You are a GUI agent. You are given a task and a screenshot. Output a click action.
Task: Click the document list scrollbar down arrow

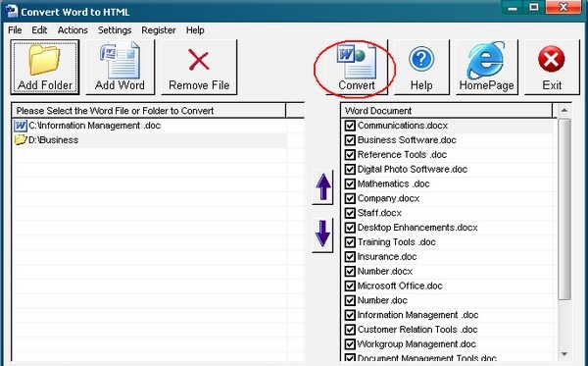564,354
